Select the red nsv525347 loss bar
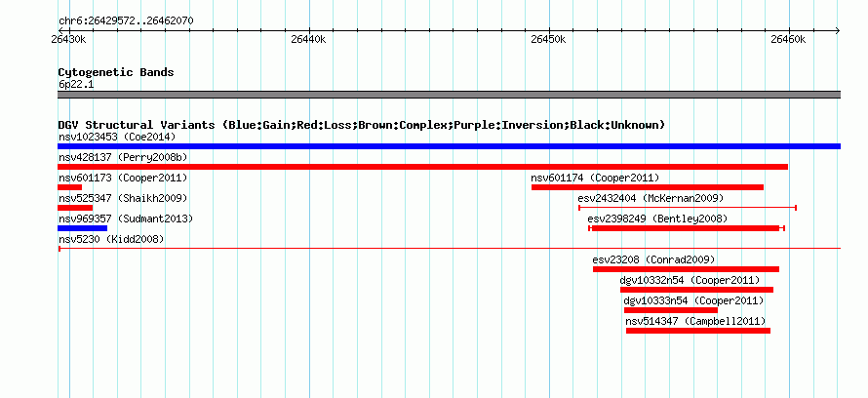Viewport: 868px width, 398px height. click(75, 208)
